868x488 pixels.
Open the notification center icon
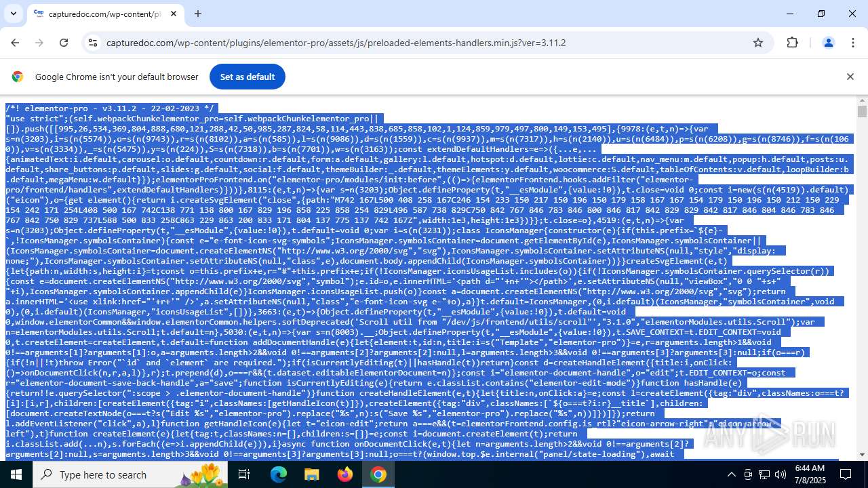coord(846,474)
